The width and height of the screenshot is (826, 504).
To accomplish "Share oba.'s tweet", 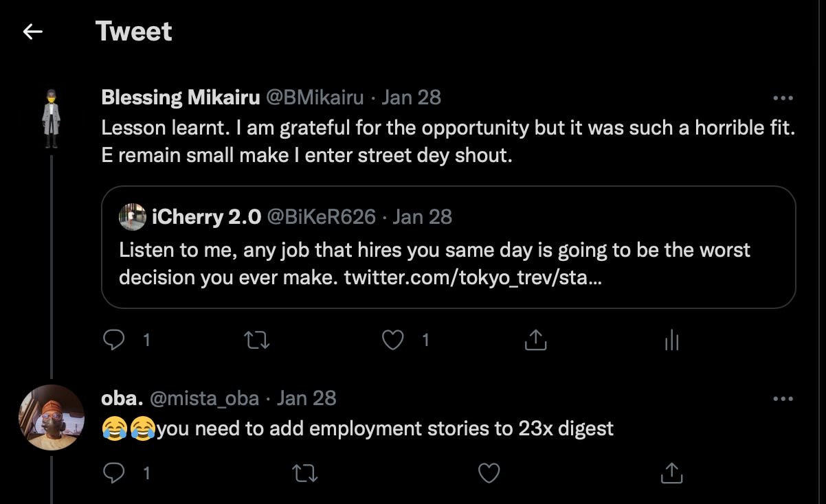I will coord(671,472).
